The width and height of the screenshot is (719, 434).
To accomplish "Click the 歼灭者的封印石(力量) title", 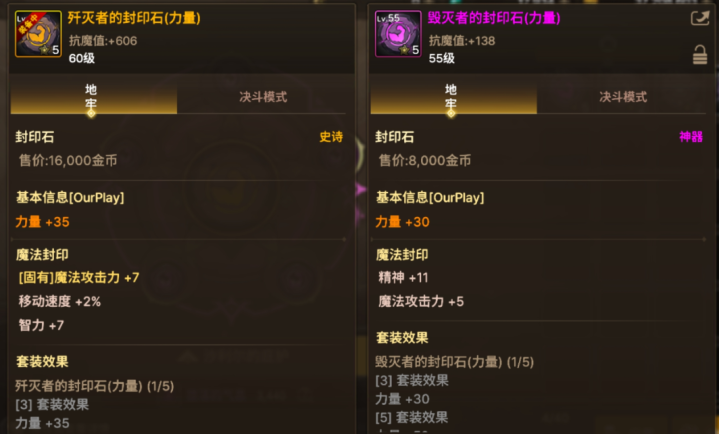I will point(134,18).
